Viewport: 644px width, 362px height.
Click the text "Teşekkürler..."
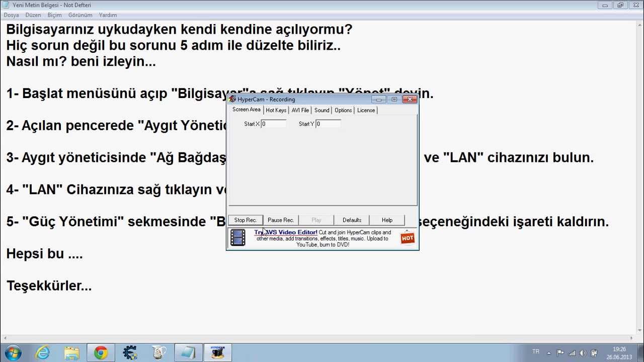coord(49,286)
